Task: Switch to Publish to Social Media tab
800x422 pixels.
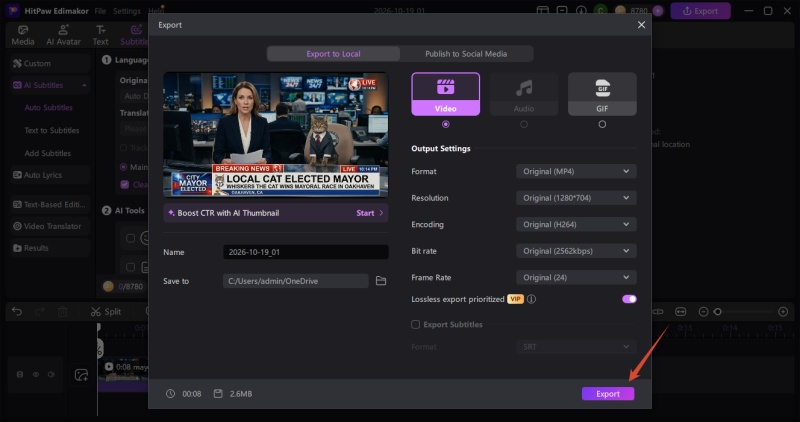Action: click(x=466, y=54)
